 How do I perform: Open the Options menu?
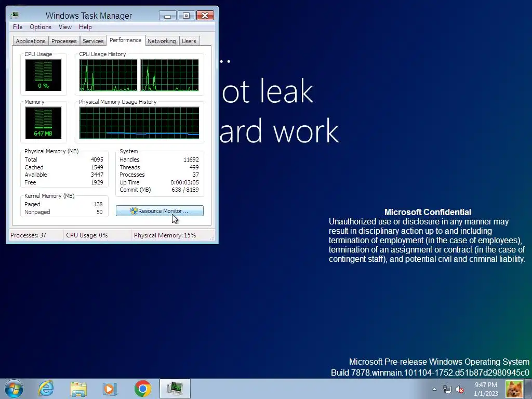(41, 27)
